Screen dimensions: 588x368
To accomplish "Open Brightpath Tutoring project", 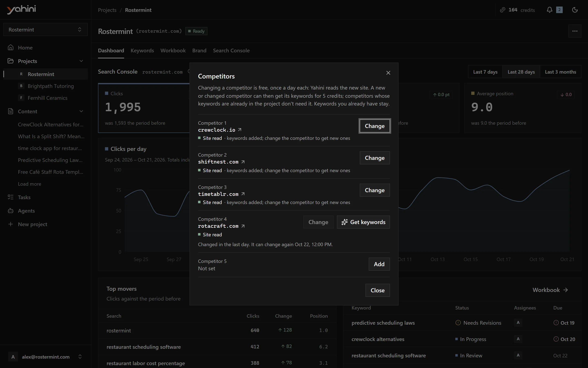I will pos(51,86).
